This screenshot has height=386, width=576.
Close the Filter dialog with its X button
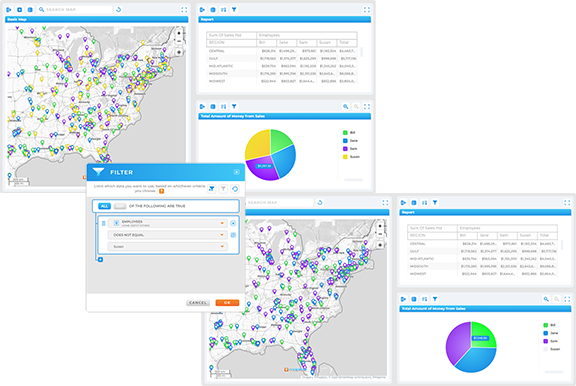[237, 172]
